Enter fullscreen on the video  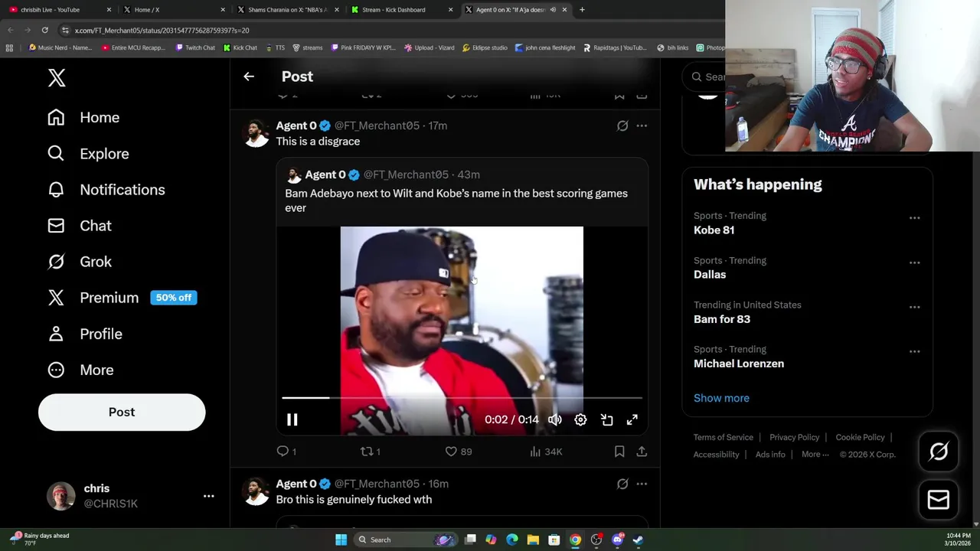(632, 419)
